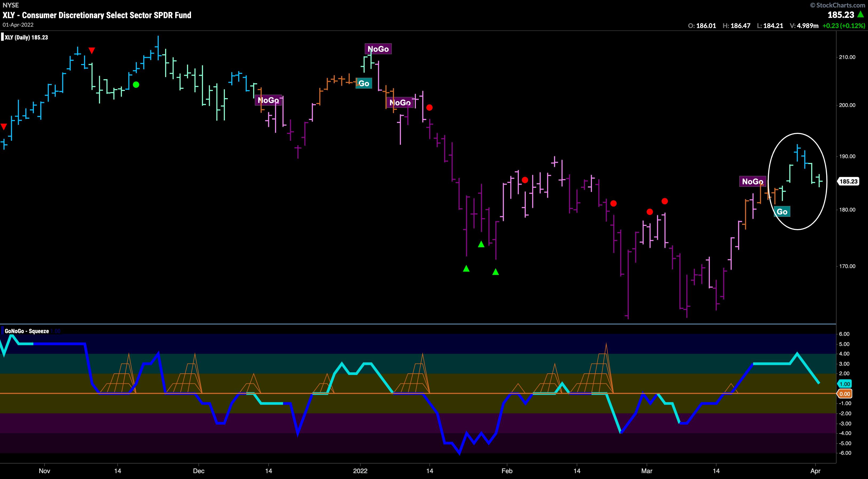The width and height of the screenshot is (868, 479).
Task: Click the NoGo label in mid-December
Action: [x=268, y=100]
